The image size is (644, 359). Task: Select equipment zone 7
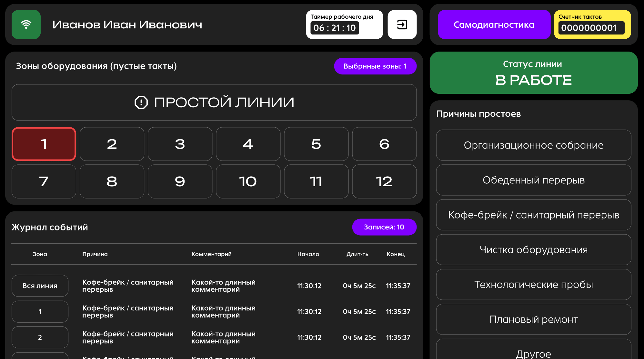pyautogui.click(x=44, y=181)
